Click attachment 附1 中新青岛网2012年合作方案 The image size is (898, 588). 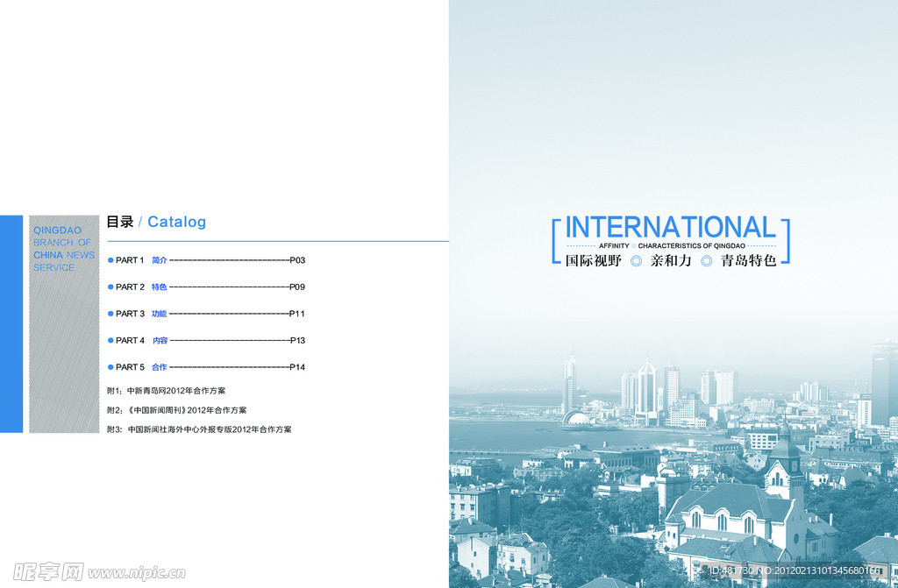pyautogui.click(x=166, y=391)
